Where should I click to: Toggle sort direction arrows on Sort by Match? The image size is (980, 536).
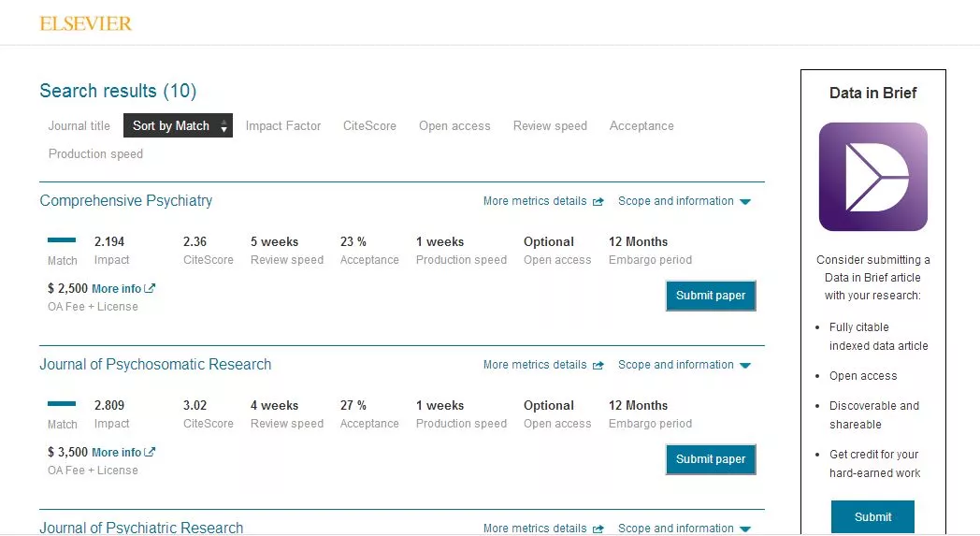(x=223, y=126)
